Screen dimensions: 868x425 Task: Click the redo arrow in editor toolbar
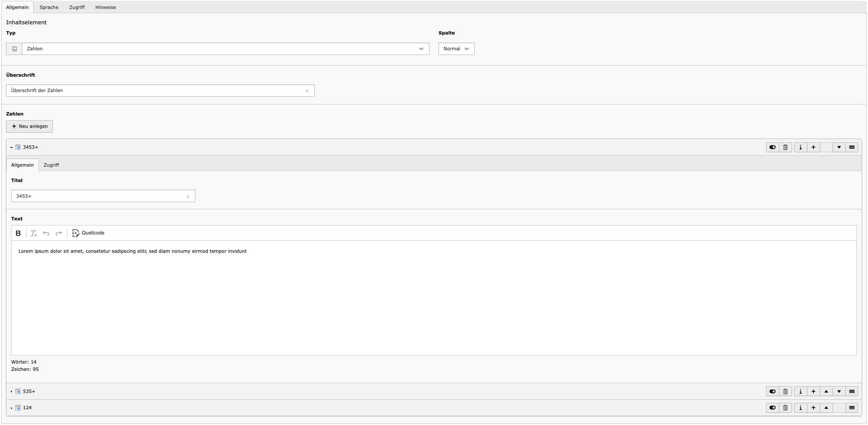tap(59, 233)
